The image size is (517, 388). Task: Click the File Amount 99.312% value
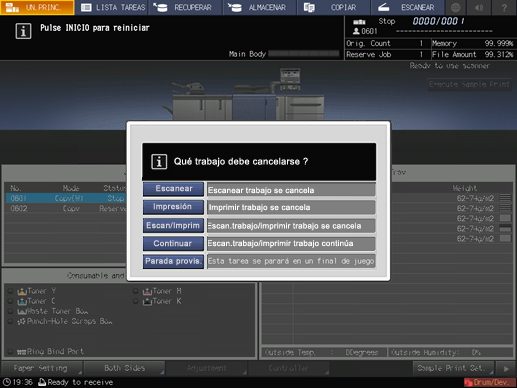point(499,55)
